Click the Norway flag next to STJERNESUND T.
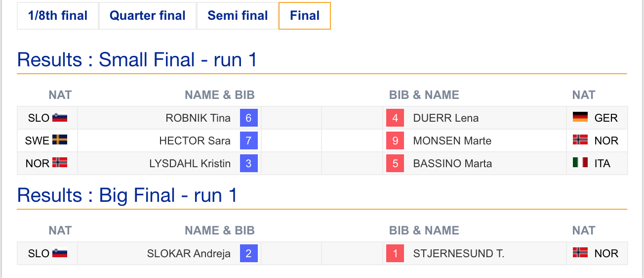 point(580,253)
